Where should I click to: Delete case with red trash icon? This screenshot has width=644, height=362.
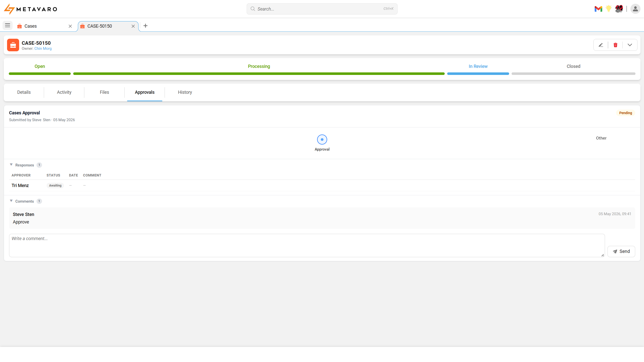[615, 45]
